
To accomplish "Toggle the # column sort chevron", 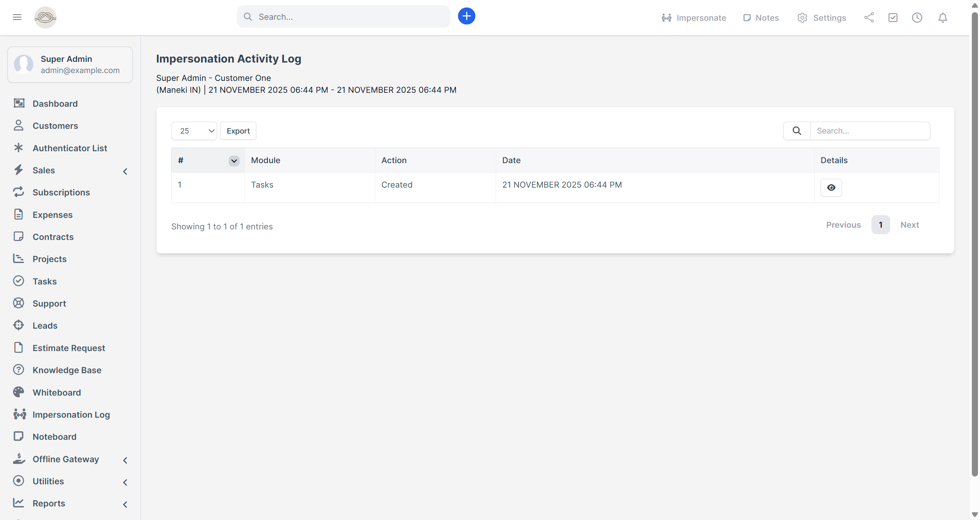I will (x=234, y=161).
